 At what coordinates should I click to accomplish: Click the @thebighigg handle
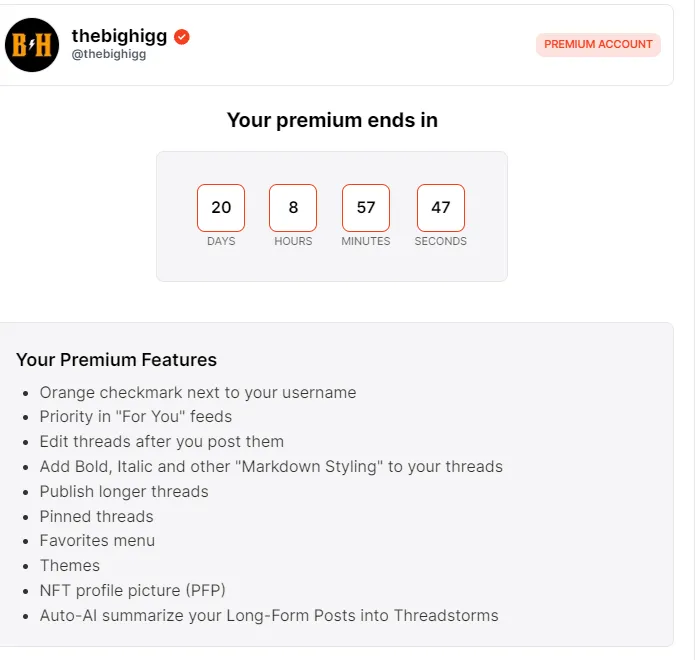click(x=109, y=54)
